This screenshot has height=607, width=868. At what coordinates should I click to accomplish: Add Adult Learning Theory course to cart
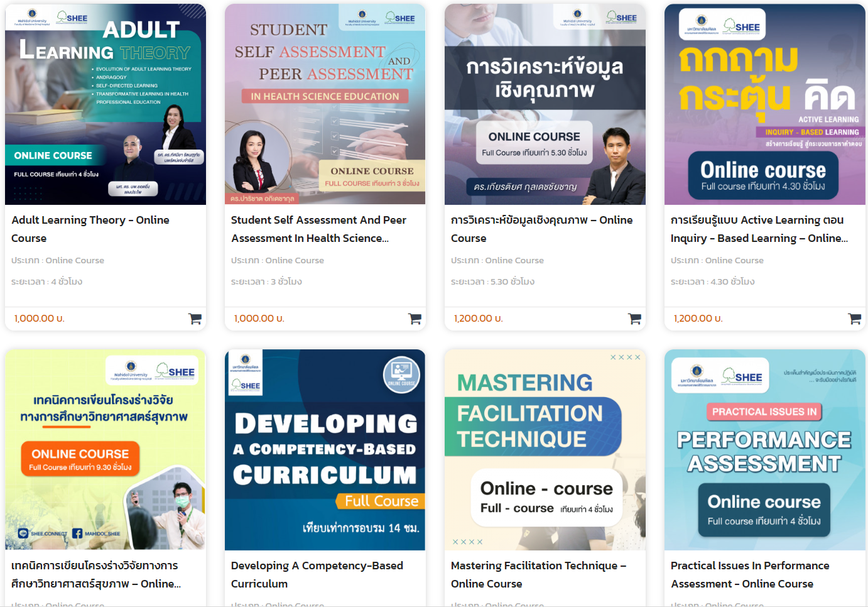click(x=195, y=319)
